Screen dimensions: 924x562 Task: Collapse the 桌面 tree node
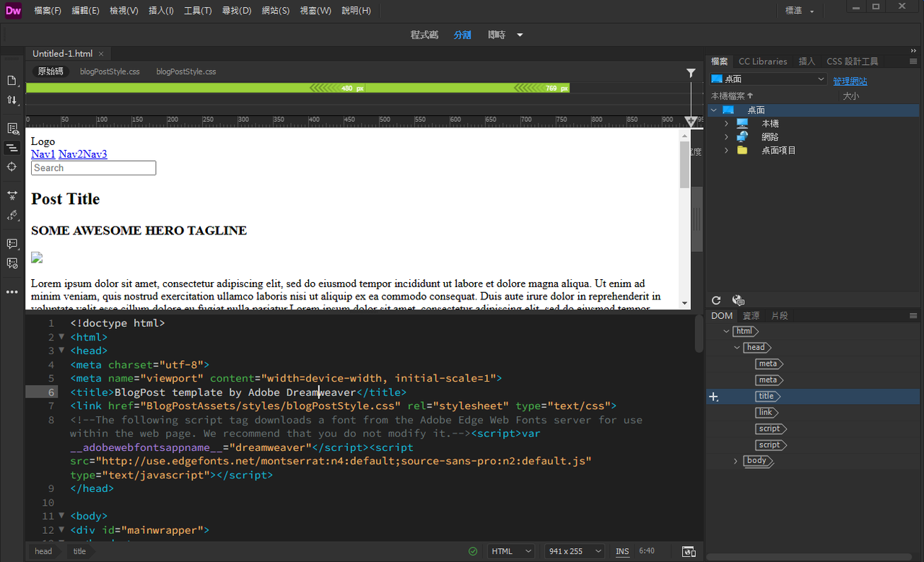click(714, 110)
